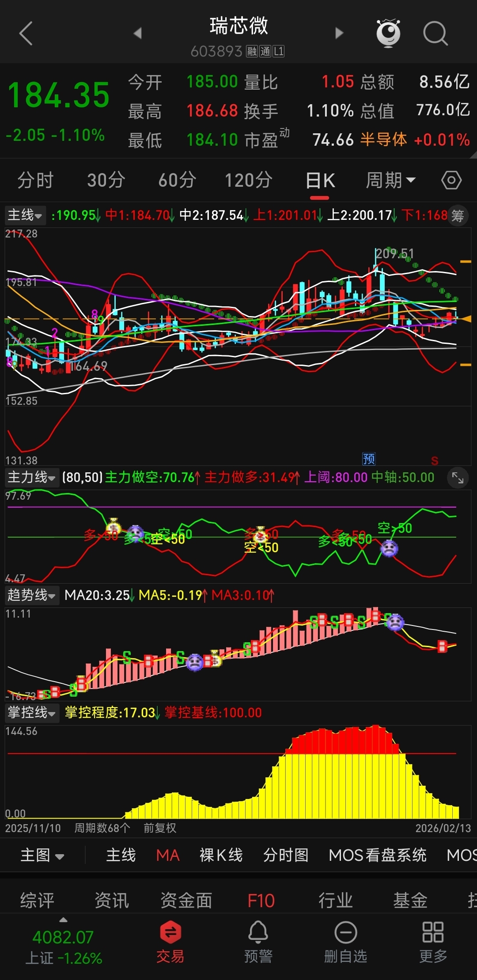Viewport: 477px width, 980px height.
Task: Switch to next stock arrow
Action: 339,33
